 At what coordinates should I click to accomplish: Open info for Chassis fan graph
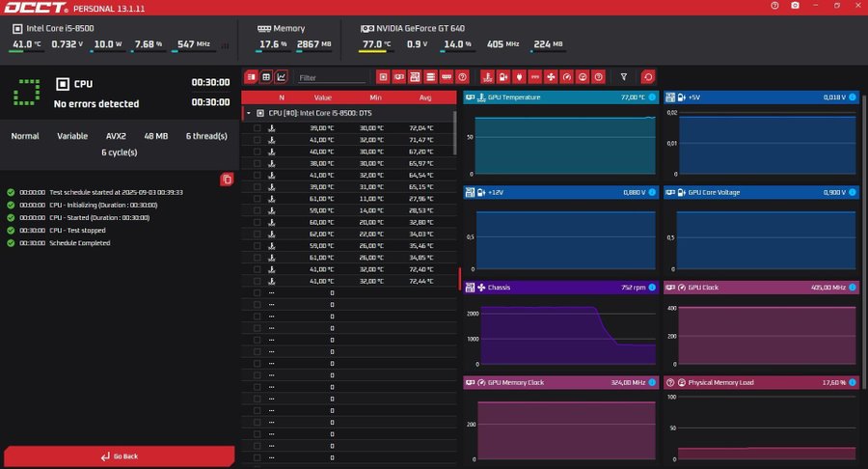click(652, 288)
